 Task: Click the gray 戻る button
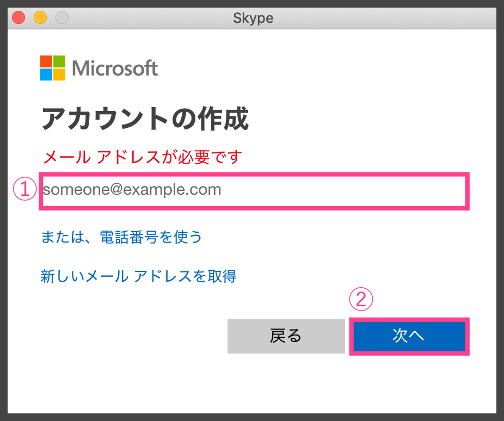click(x=286, y=336)
